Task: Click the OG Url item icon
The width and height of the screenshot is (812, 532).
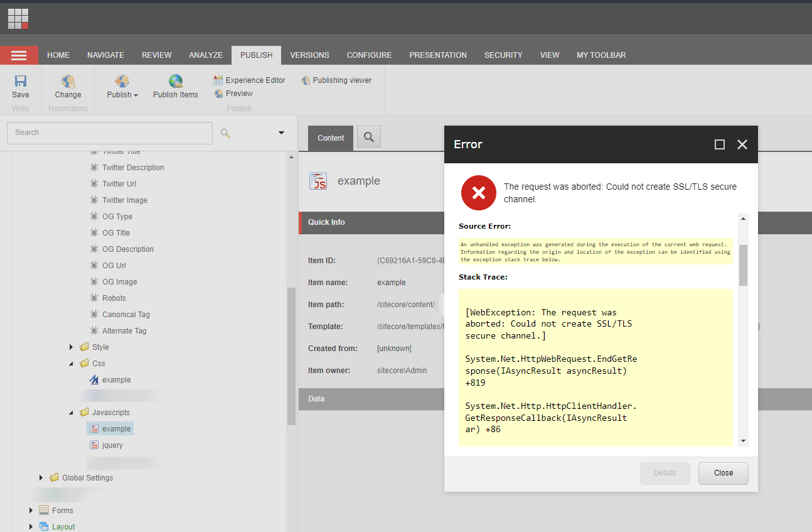Action: (x=93, y=266)
